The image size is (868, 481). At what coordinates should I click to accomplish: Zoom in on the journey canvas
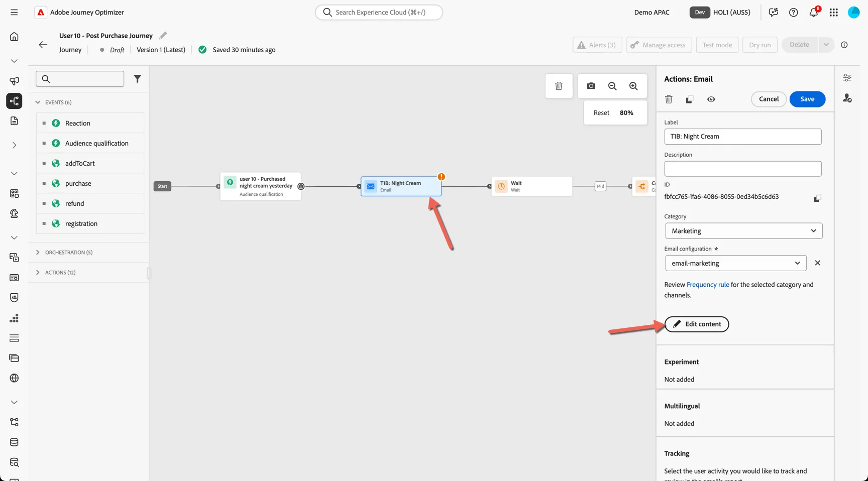click(x=633, y=86)
